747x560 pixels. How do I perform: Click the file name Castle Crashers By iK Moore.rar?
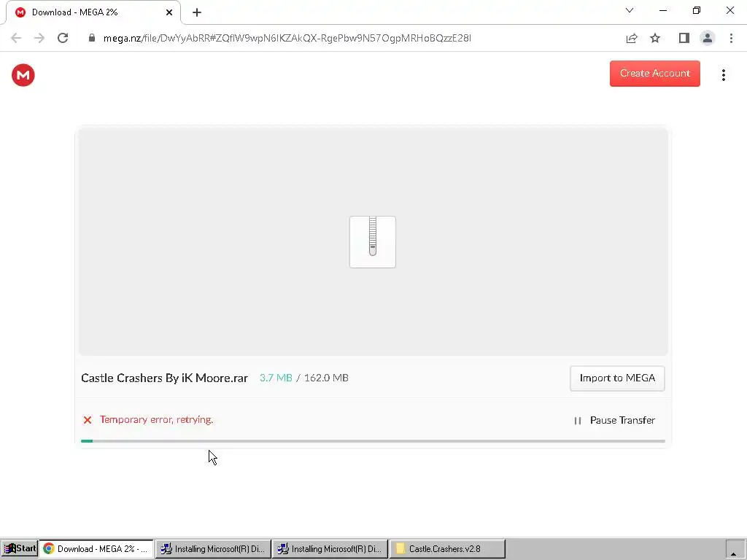point(164,378)
